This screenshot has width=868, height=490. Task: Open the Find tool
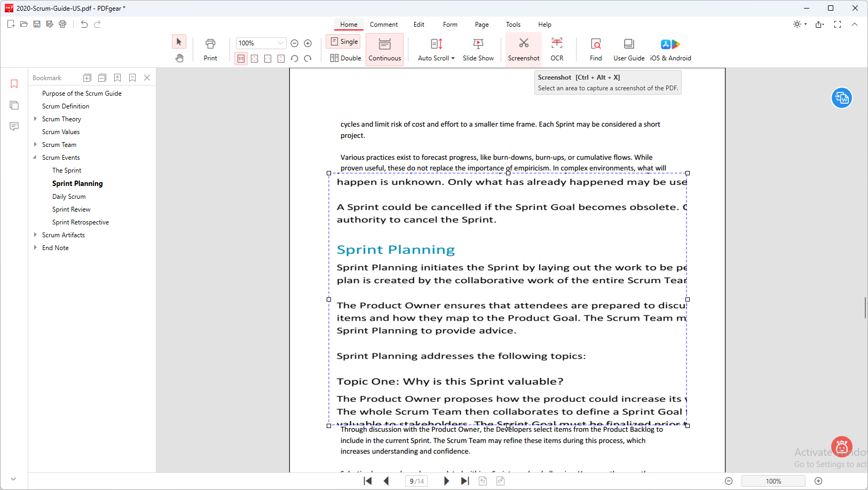[595, 49]
